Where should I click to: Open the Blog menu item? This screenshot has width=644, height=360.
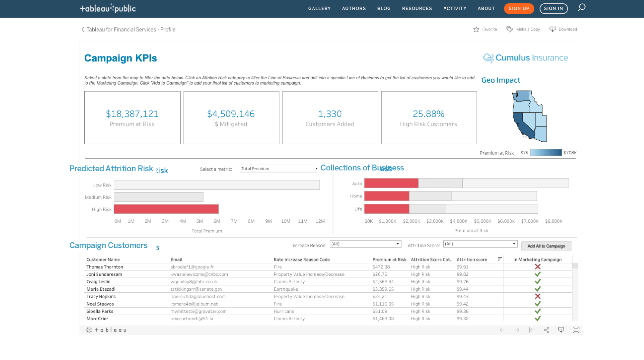384,8
